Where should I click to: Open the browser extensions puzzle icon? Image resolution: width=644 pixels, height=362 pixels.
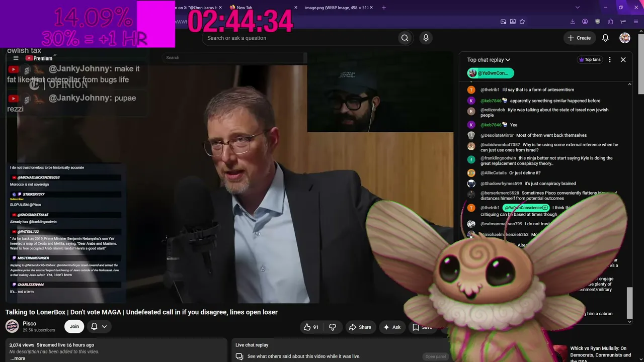tap(610, 22)
